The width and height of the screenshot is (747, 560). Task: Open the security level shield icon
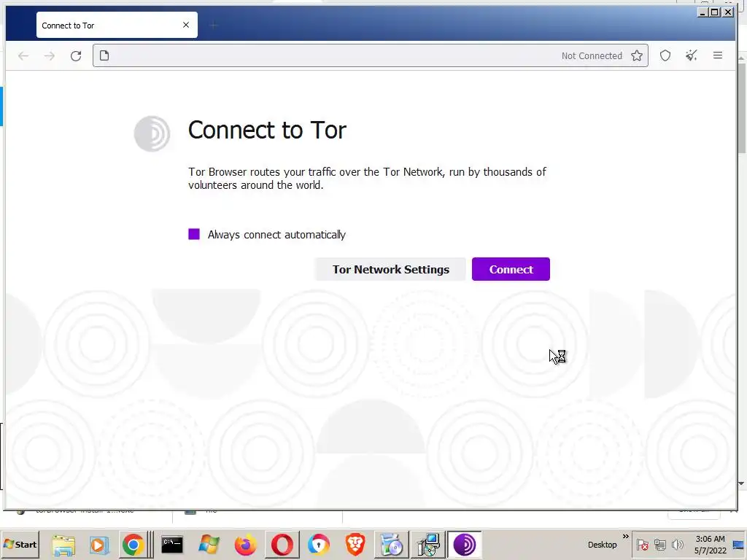coord(665,55)
